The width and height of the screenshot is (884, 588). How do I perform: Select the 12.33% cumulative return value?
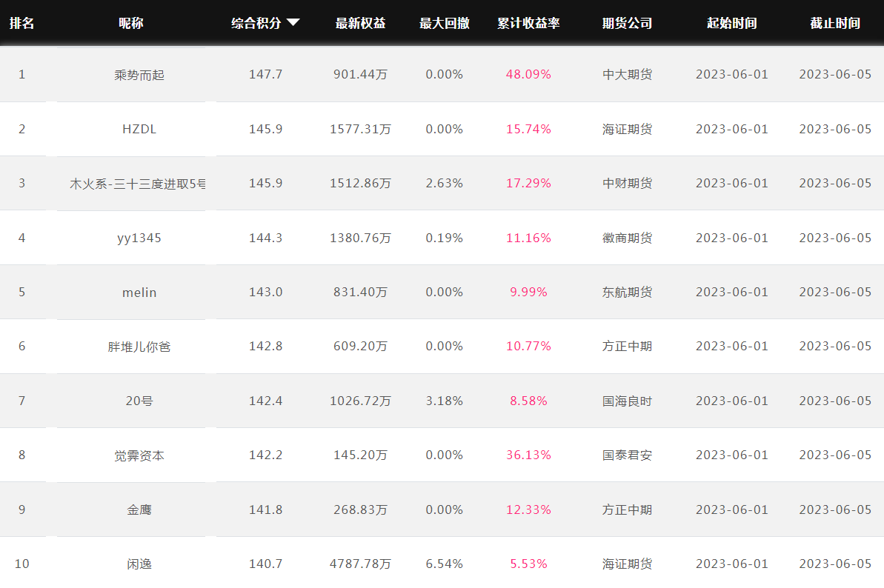[528, 510]
